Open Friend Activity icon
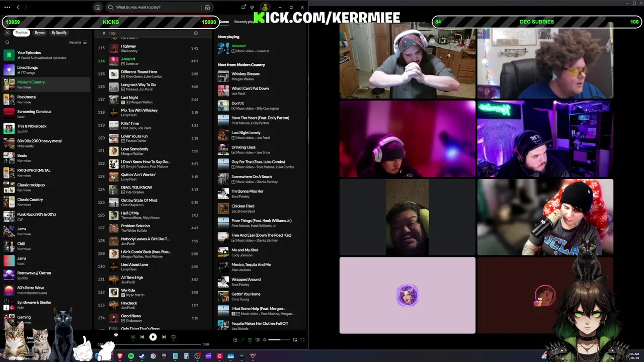The width and height of the screenshot is (644, 362). [x=253, y=7]
